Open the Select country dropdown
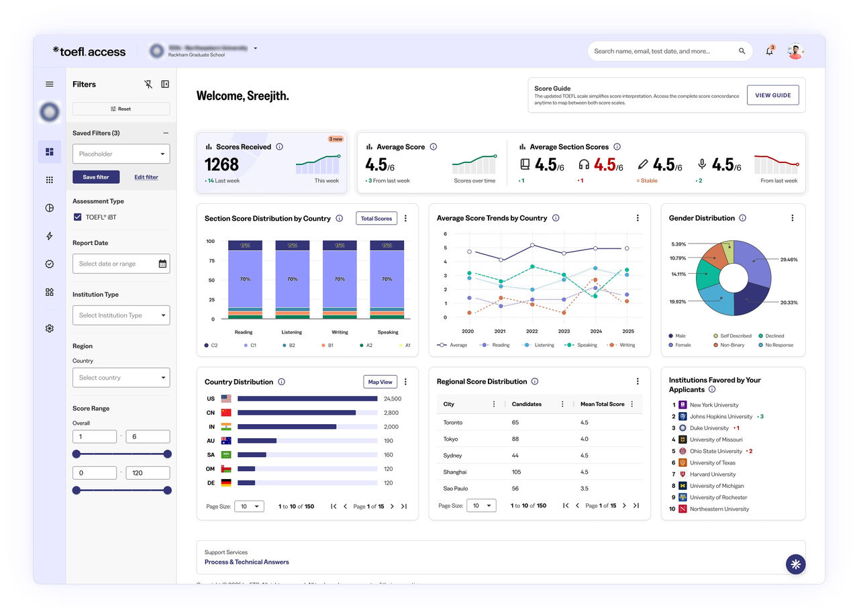The height and width of the screenshot is (616, 859). click(121, 377)
